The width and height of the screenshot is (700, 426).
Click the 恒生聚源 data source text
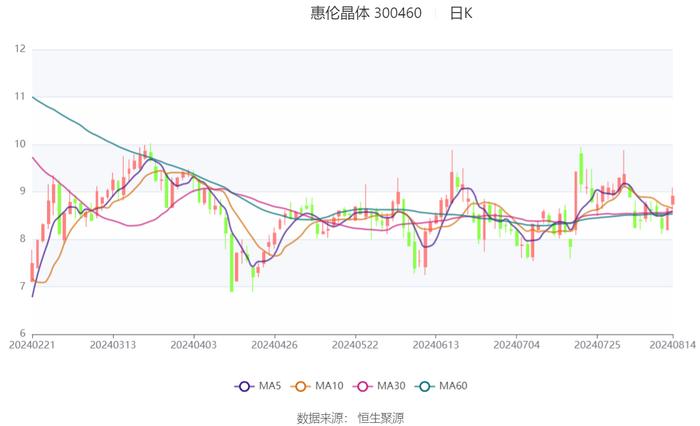[x=381, y=417]
